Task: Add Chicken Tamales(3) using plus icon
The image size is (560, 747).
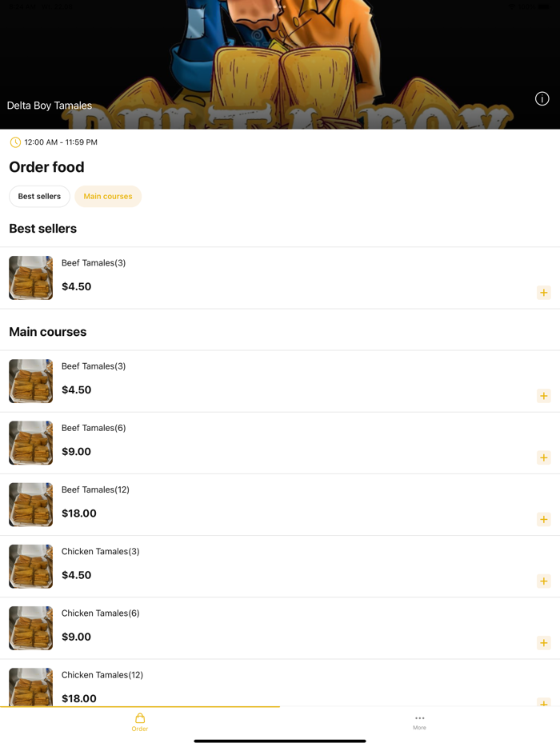Action: [544, 581]
